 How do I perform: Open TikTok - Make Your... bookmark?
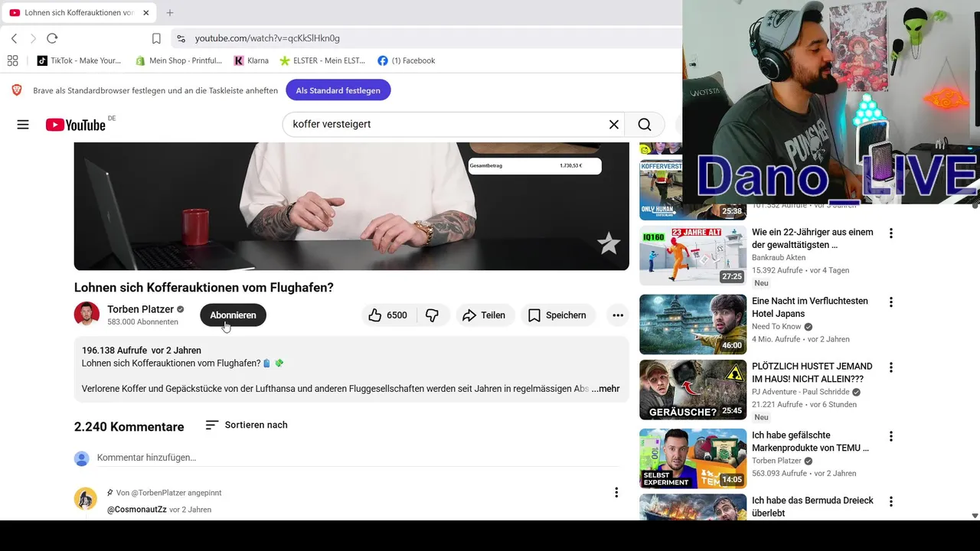coord(79,60)
